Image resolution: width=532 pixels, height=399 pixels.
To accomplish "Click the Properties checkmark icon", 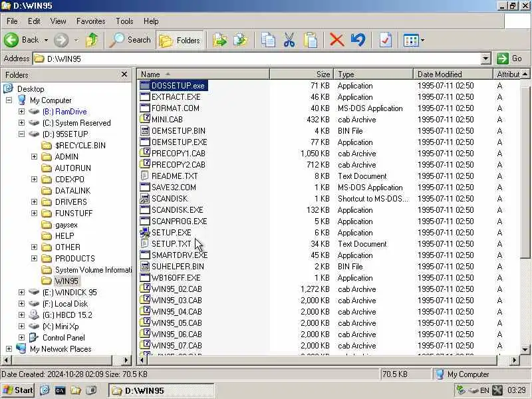I will coord(386,40).
